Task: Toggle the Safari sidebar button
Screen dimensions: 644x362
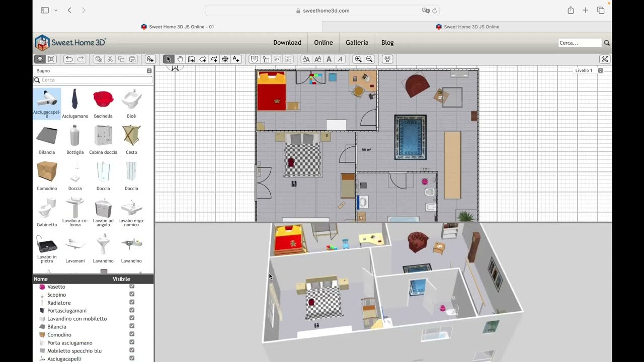Action: click(45, 11)
